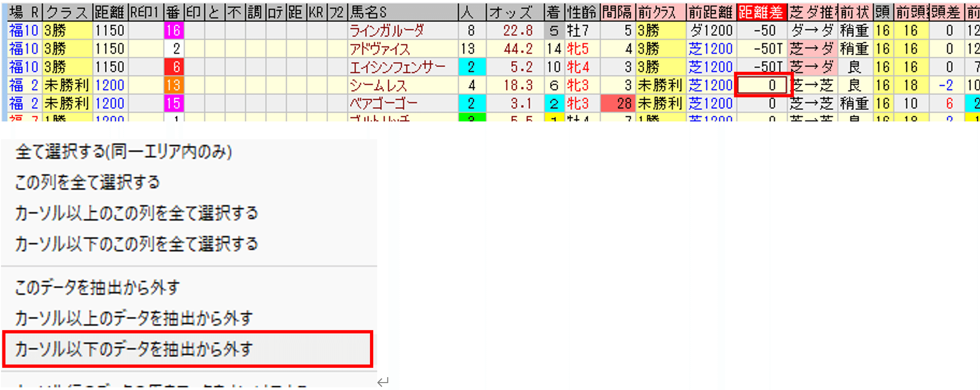Viewport: 980px width, 390px height.
Task: Pick カーソル以上のこの列を全て選択する option
Action: [136, 213]
